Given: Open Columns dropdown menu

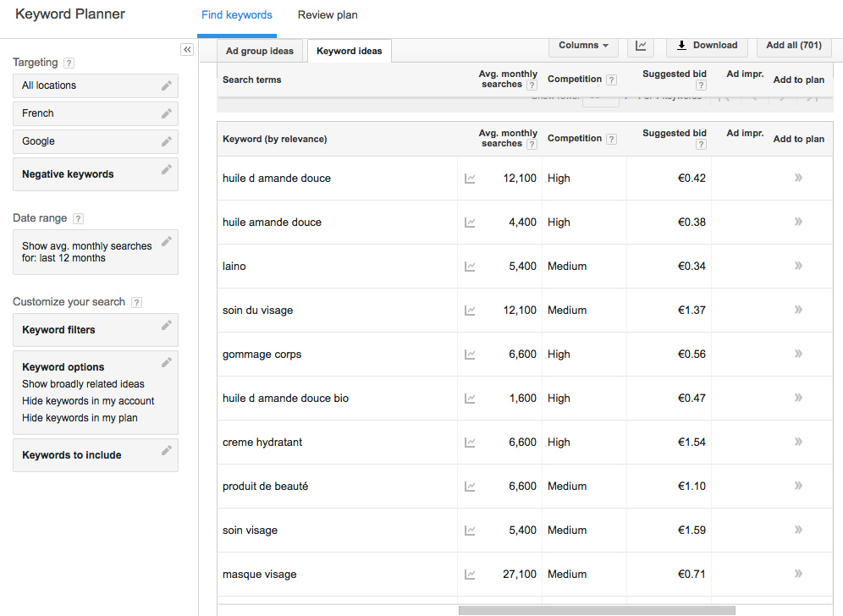Looking at the screenshot, I should pos(583,46).
